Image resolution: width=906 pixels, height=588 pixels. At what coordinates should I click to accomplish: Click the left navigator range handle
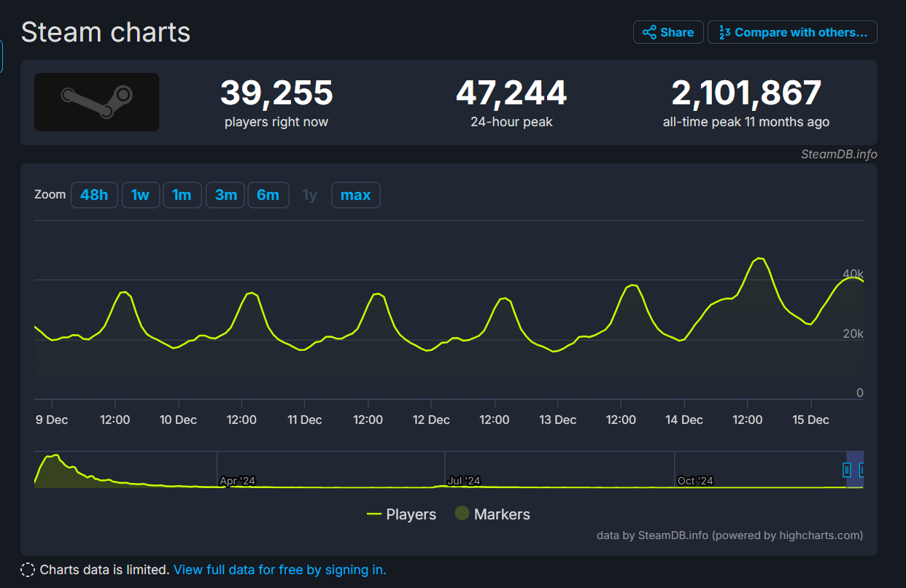[847, 470]
